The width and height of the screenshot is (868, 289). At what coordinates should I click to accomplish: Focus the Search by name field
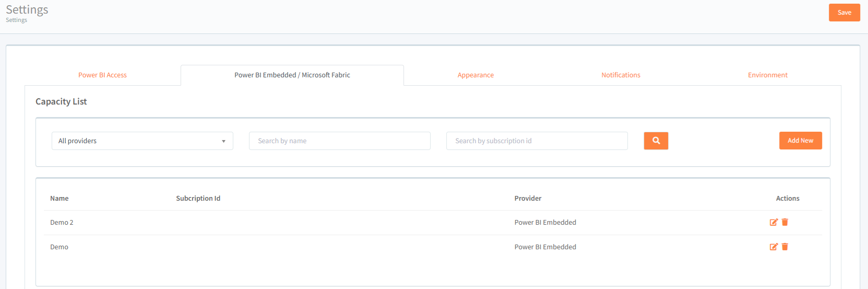339,141
